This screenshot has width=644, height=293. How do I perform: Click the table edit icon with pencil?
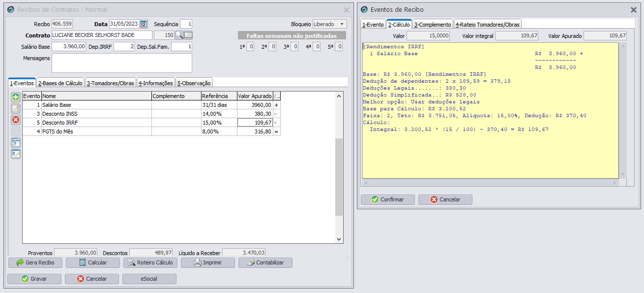coord(16,154)
